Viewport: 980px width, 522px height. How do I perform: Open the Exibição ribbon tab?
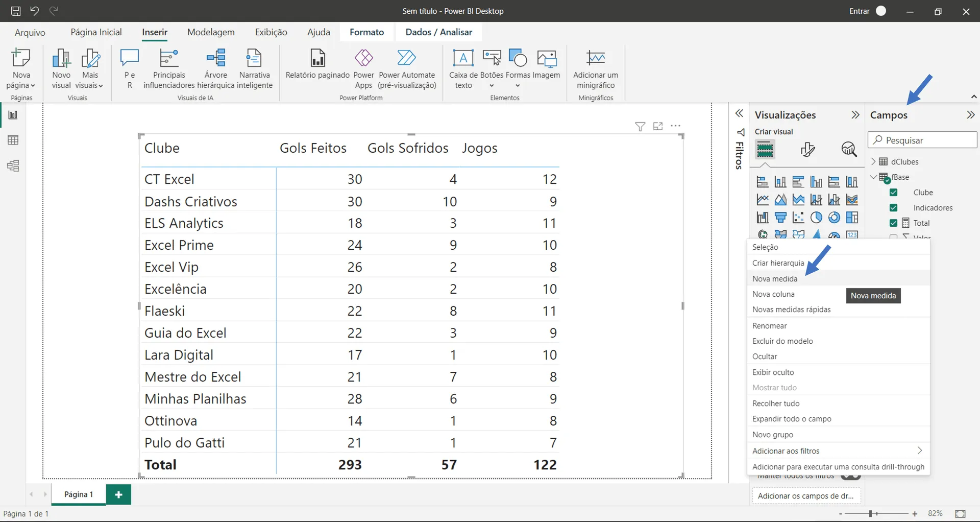tap(271, 32)
